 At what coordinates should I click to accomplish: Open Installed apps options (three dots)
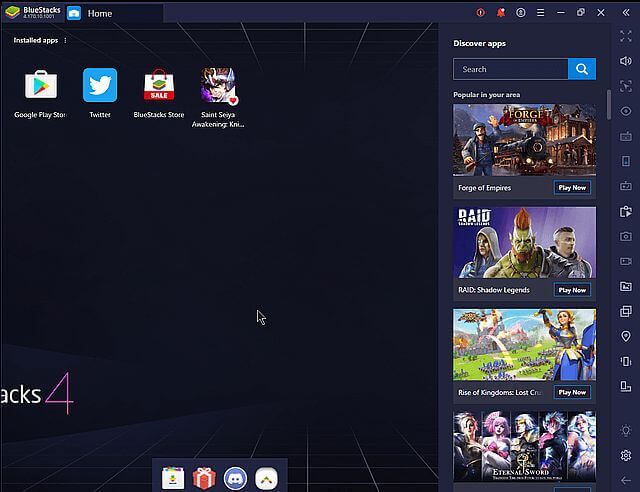[x=65, y=40]
